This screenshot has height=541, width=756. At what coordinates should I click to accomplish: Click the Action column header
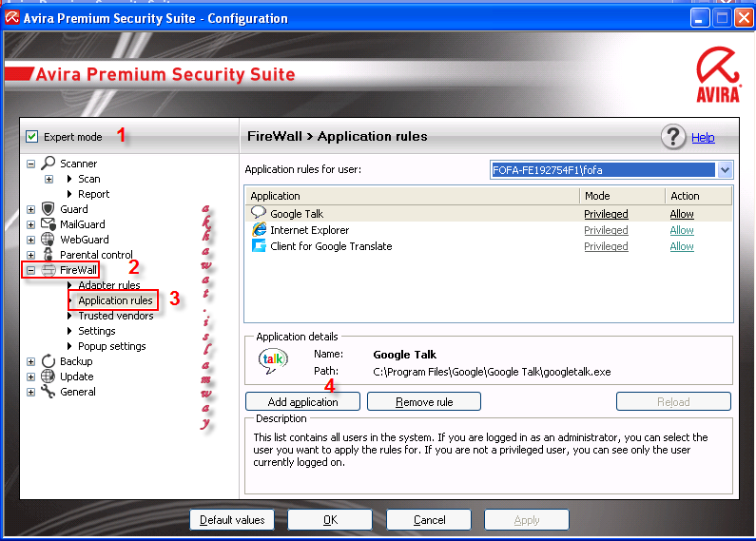pyautogui.click(x=699, y=196)
